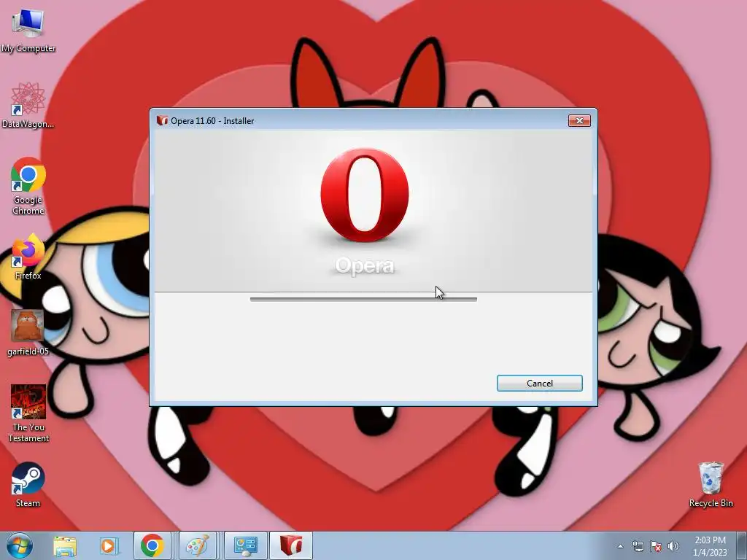747x560 pixels.
Task: Select the Steam desktop shortcut
Action: (28, 485)
